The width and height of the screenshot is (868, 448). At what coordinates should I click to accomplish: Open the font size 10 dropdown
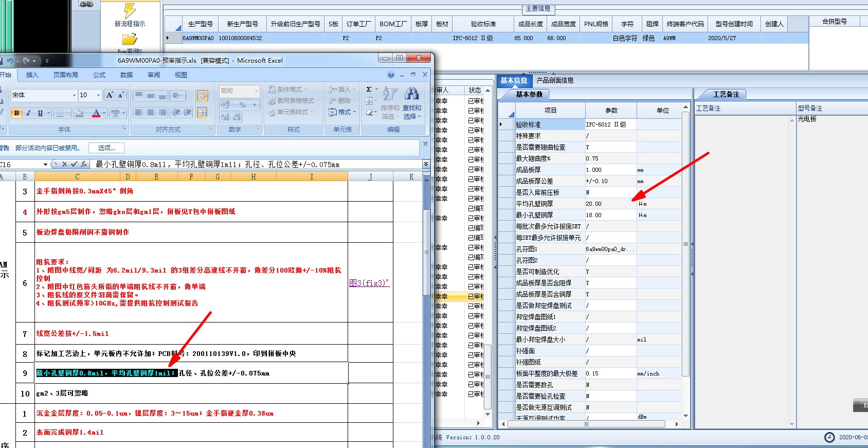(98, 95)
